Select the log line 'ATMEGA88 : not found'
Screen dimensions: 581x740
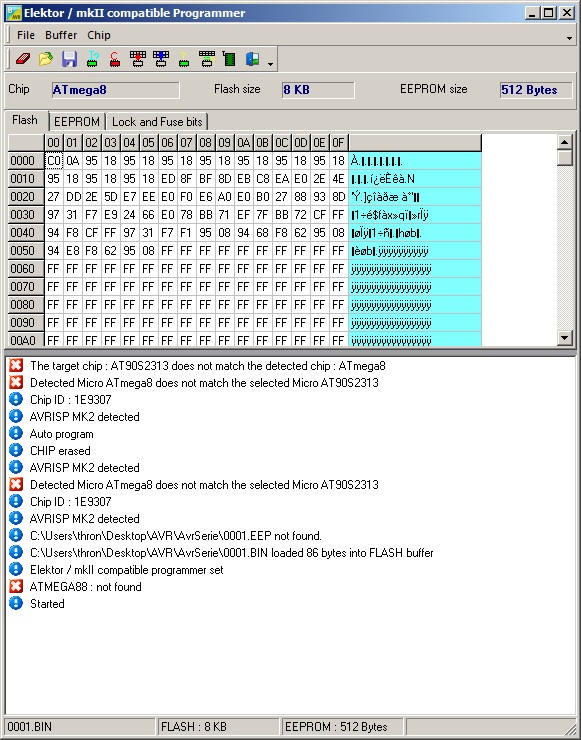tap(85, 587)
